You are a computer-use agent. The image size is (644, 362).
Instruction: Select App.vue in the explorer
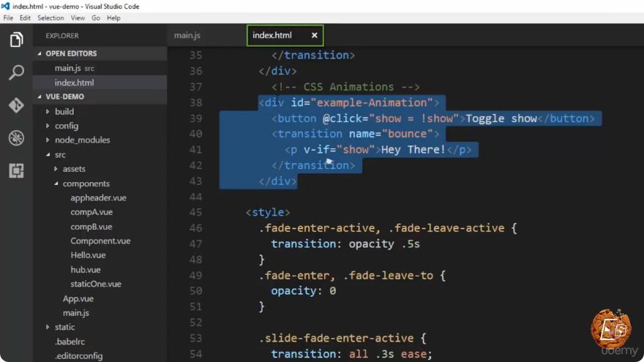click(78, 298)
